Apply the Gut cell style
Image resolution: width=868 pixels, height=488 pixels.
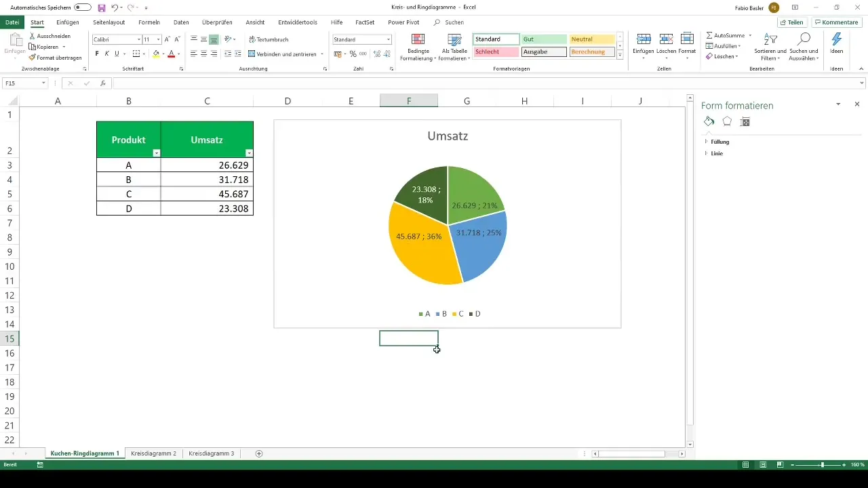click(544, 39)
